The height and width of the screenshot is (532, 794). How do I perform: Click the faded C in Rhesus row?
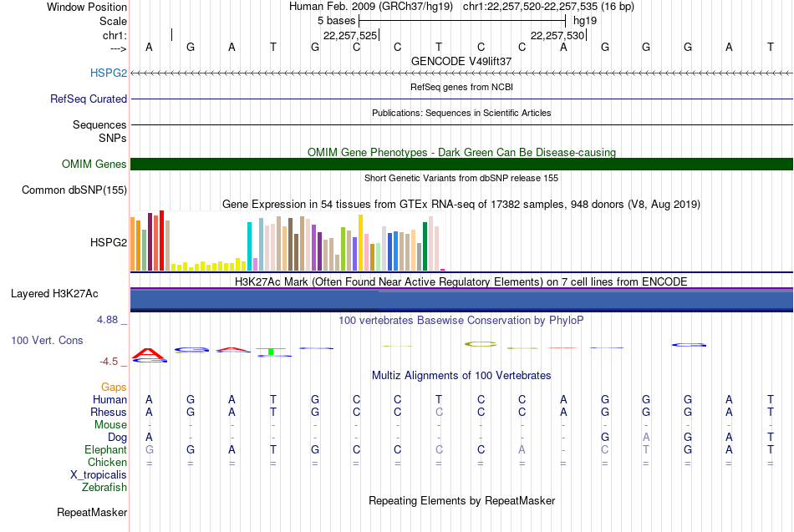pyautogui.click(x=439, y=412)
